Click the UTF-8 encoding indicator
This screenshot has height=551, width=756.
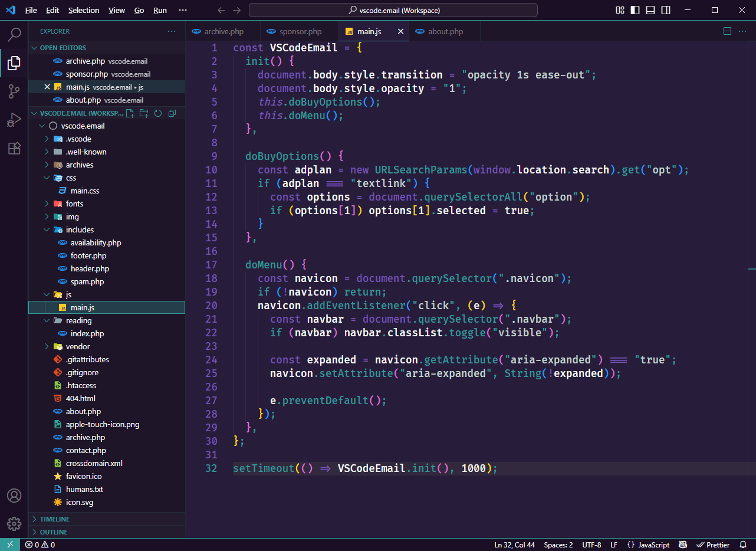(x=591, y=545)
